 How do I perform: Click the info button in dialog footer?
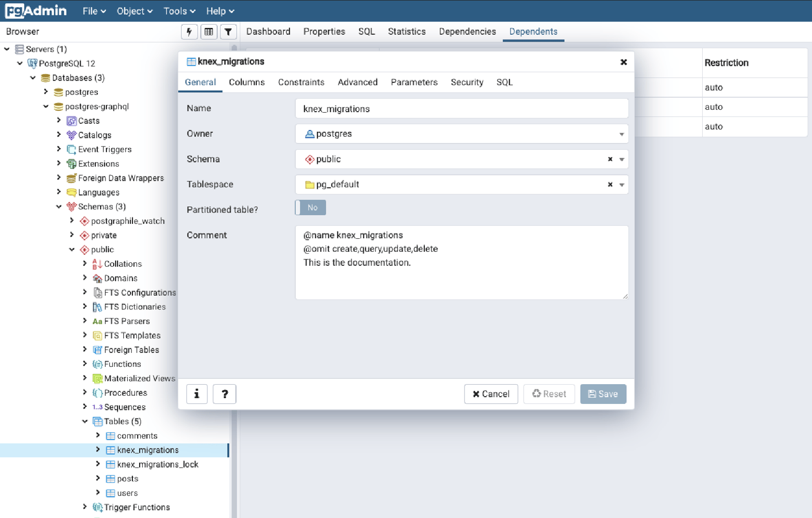(x=197, y=394)
